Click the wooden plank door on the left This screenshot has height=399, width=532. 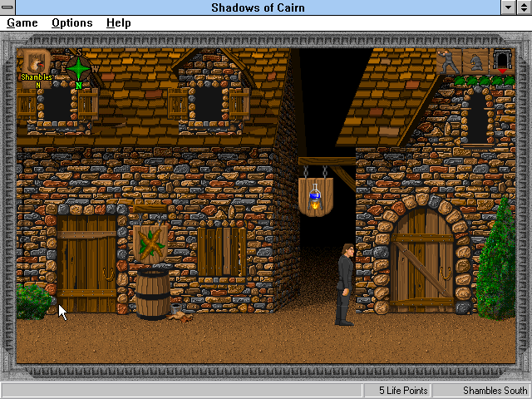[86, 264]
